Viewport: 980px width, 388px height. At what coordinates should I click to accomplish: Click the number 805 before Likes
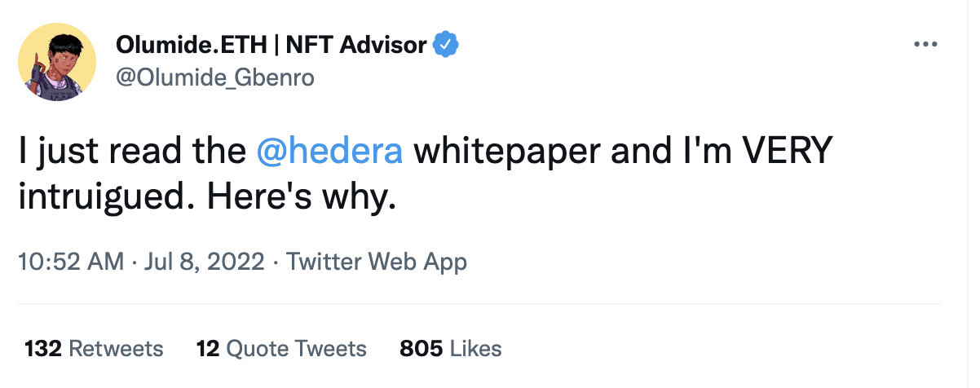point(421,349)
